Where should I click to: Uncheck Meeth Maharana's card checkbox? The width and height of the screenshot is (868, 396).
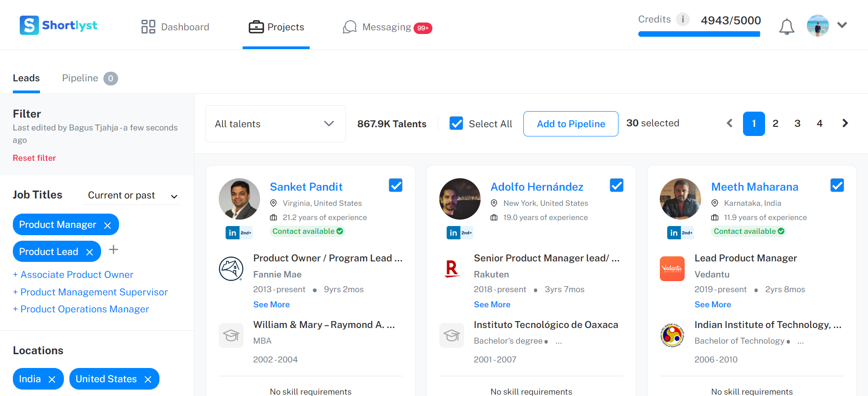tap(837, 185)
